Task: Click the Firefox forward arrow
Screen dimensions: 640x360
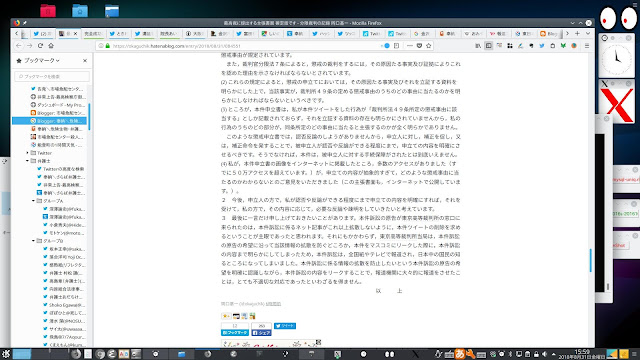Action: [29, 46]
